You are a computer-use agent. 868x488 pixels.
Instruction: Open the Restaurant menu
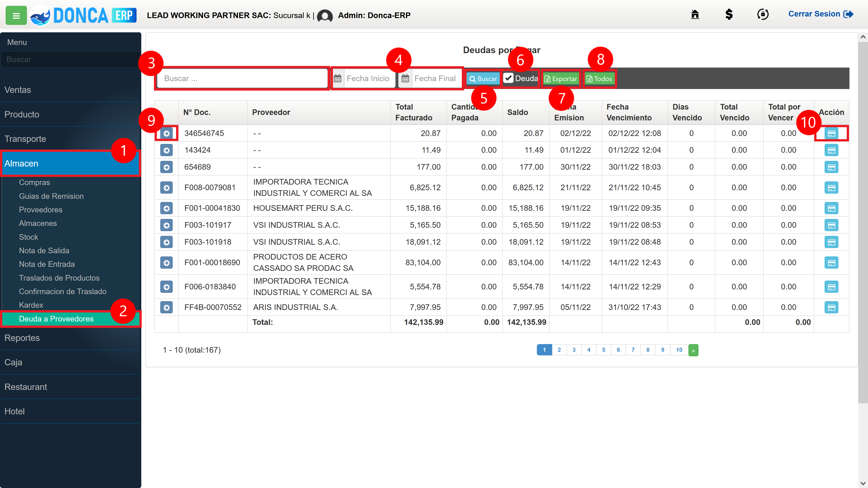click(71, 387)
